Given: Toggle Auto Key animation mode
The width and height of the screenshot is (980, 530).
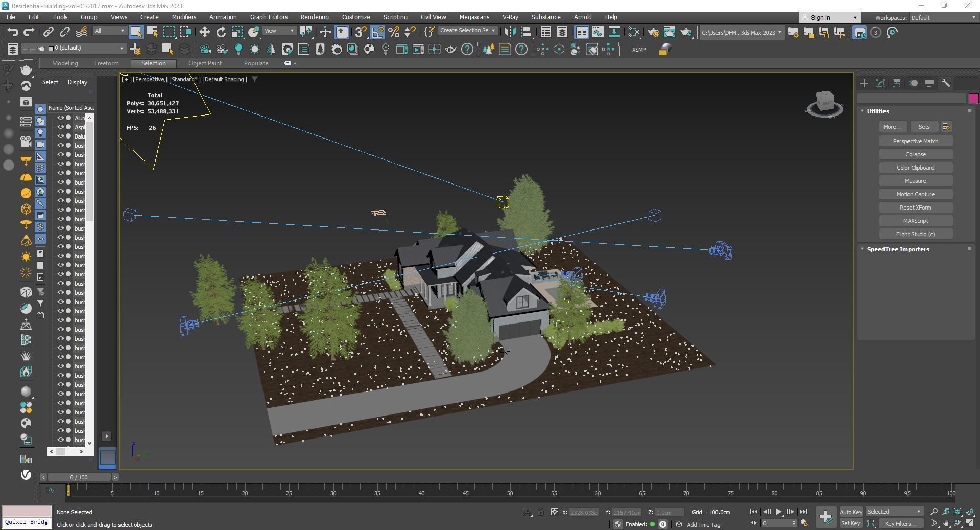Looking at the screenshot, I should click(x=850, y=512).
